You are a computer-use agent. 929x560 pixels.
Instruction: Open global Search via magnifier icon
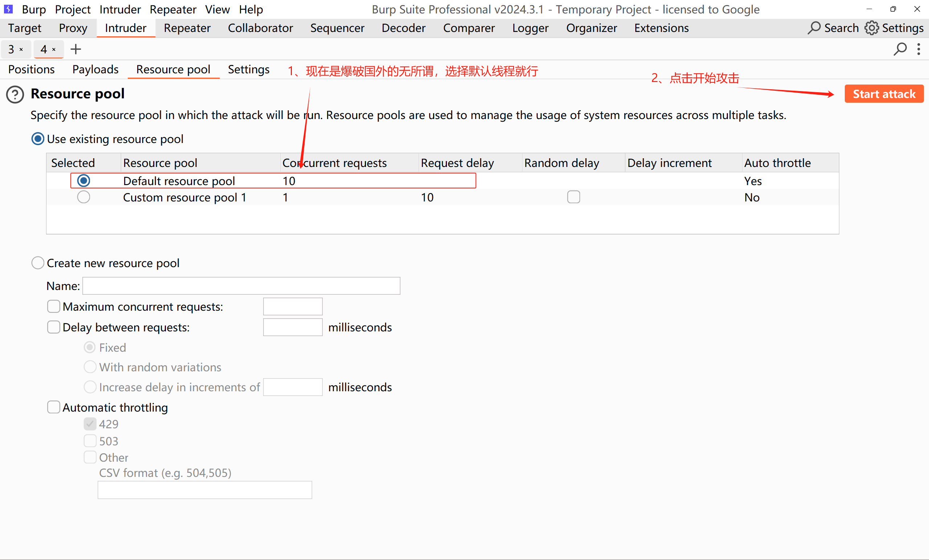click(814, 28)
